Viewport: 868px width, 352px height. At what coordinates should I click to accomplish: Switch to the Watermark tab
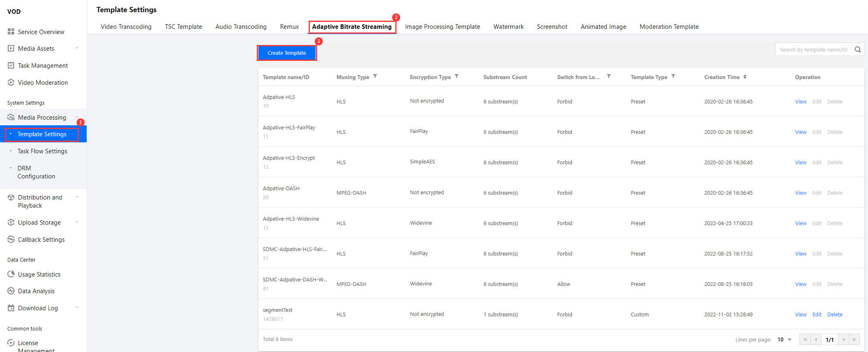[x=508, y=27]
